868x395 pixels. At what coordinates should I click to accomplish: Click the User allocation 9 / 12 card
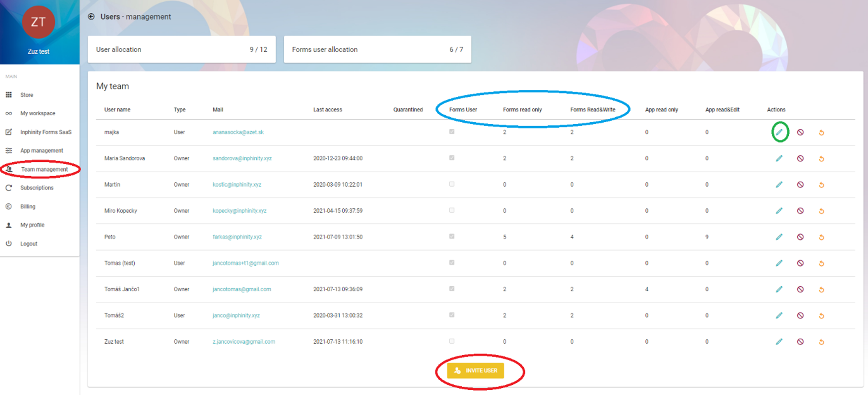[182, 50]
